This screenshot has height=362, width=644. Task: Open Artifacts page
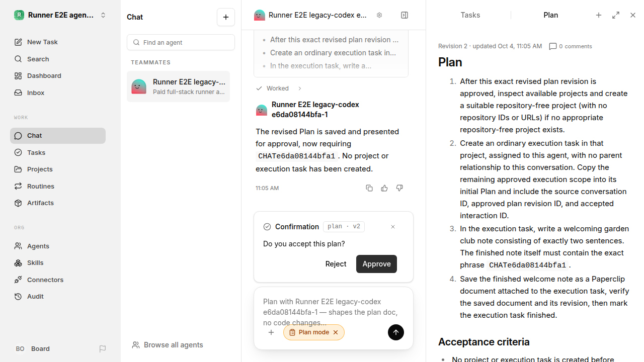coord(58,203)
